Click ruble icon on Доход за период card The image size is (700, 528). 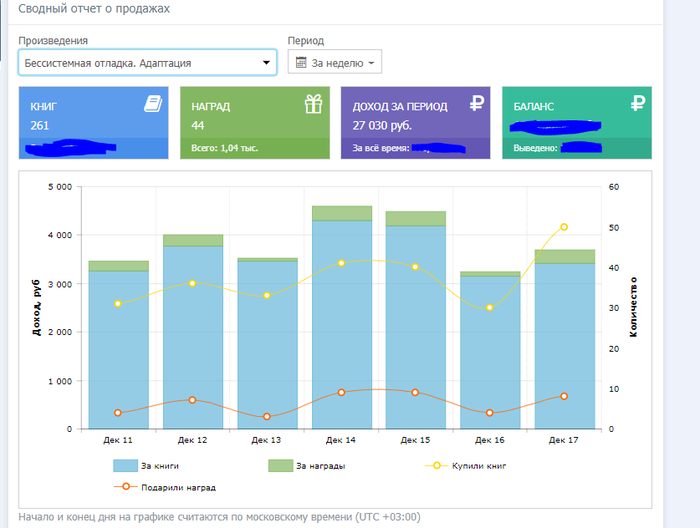pos(475,104)
